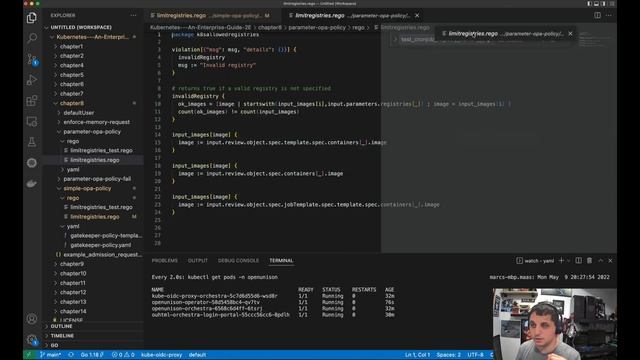Add a new terminal with plus icon
This screenshot has height=360, width=640.
561,260
